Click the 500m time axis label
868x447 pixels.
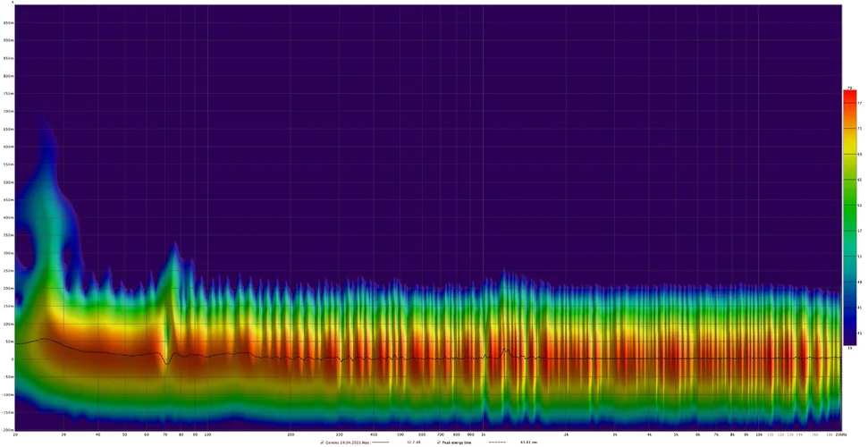[x=8, y=182]
